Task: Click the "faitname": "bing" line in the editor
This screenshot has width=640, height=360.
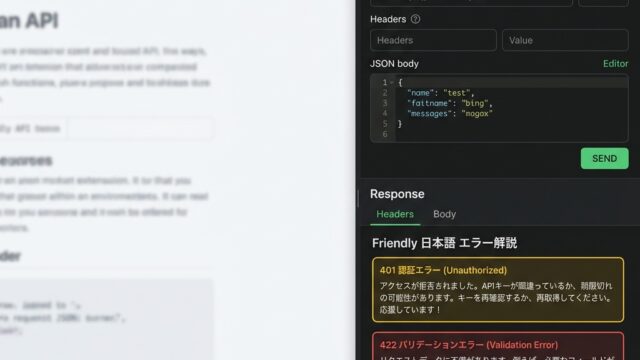Action: click(x=450, y=103)
